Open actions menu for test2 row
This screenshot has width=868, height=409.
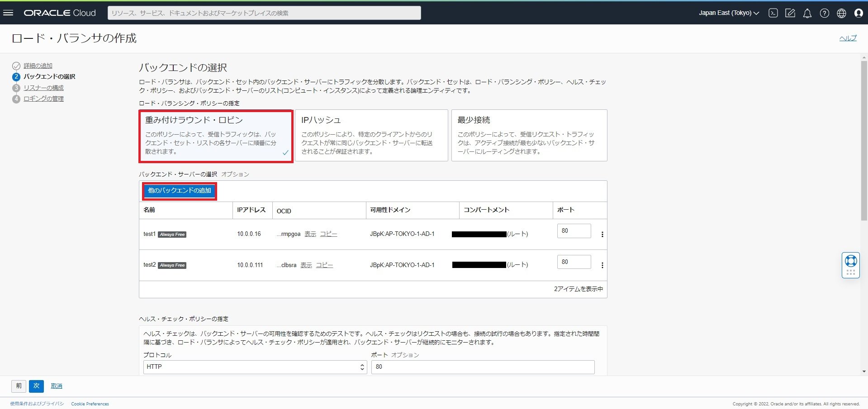602,265
